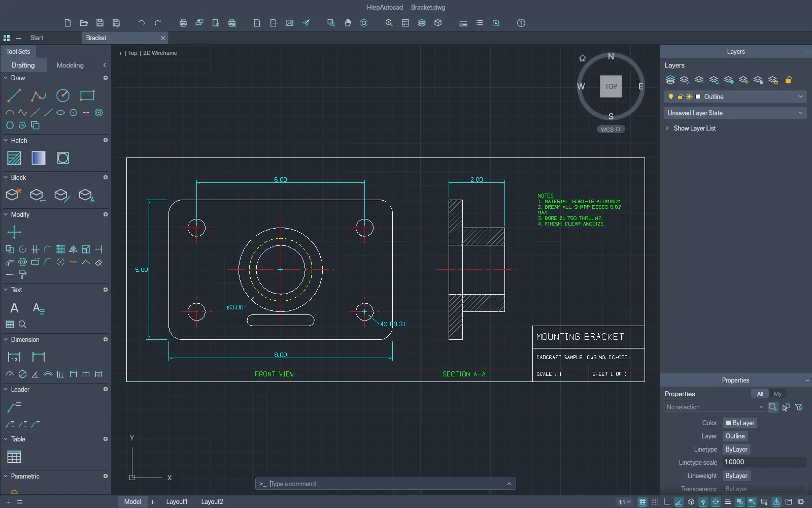This screenshot has height=508, width=812.
Task: Click the TOP face of ViewCube
Action: (x=611, y=86)
